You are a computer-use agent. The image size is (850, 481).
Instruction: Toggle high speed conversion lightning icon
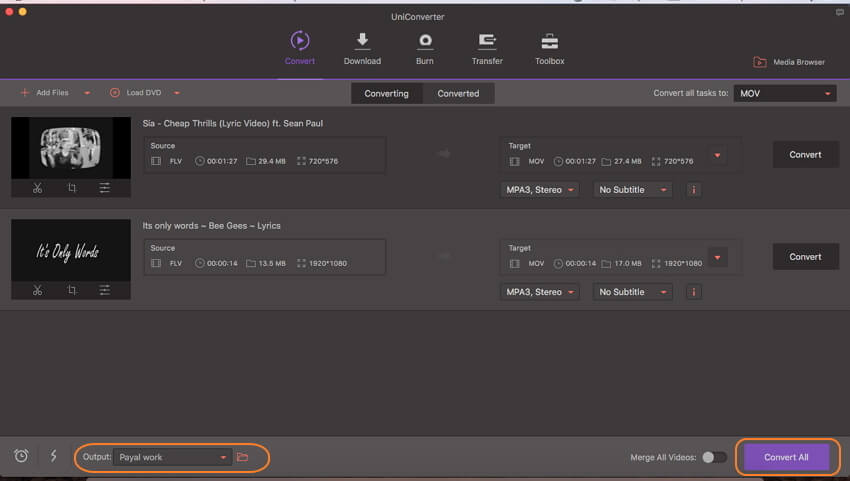coord(54,456)
